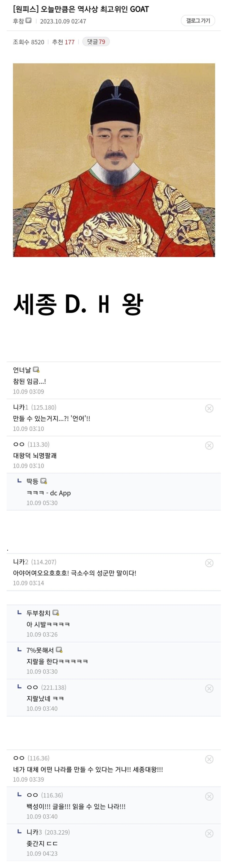Click gallog icon next to author 후참
The image size is (227, 868).
click(29, 20)
